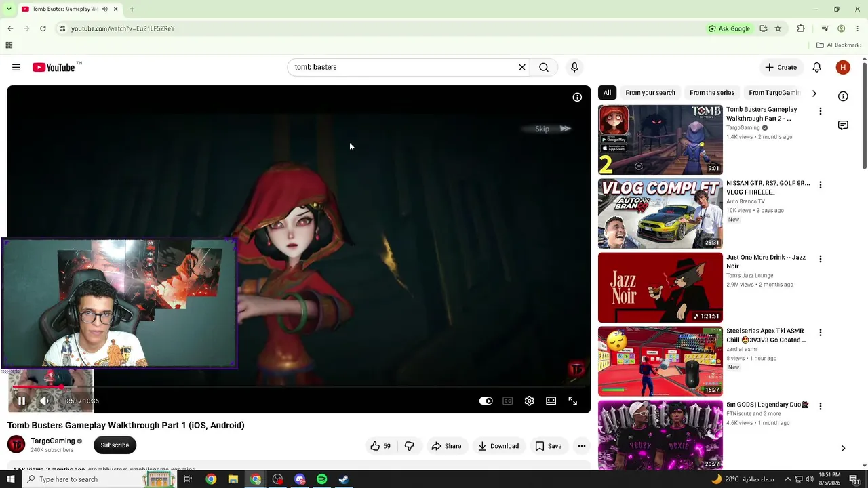Open the TargoGaming channel name link

click(53, 441)
